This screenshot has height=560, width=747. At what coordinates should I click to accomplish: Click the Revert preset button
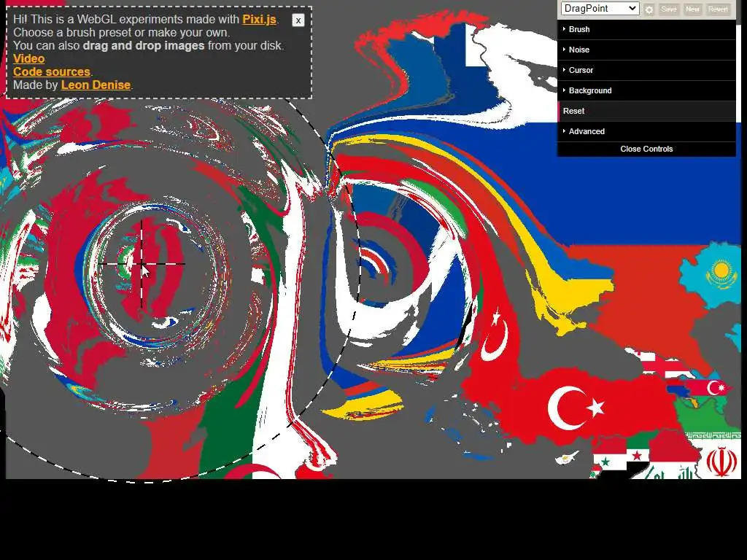[x=718, y=9]
